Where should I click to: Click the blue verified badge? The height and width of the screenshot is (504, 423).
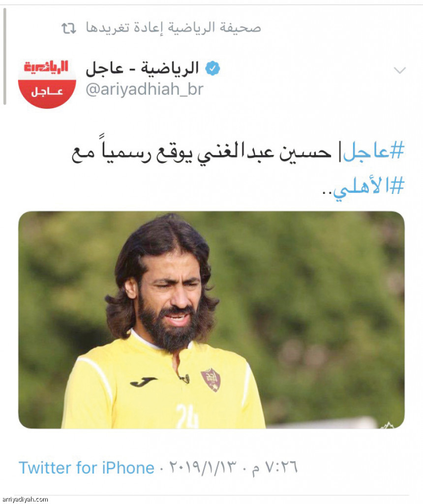(212, 68)
